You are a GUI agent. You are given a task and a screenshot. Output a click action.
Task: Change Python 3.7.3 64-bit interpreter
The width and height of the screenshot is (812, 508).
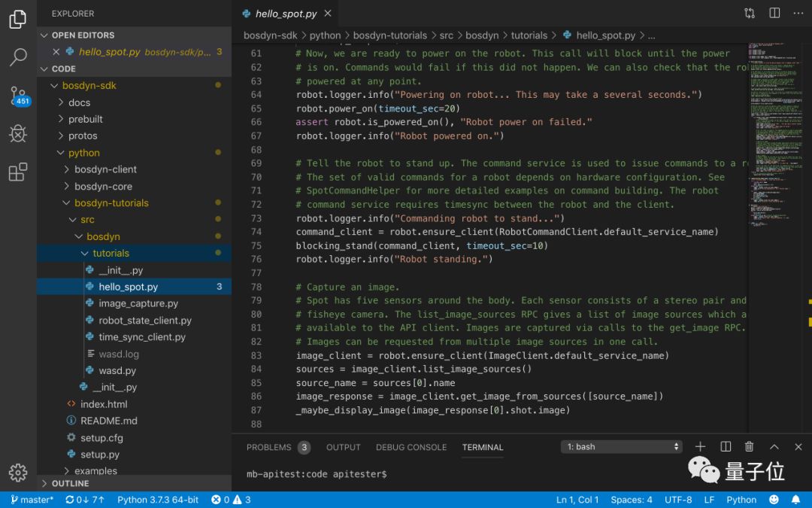pos(158,500)
